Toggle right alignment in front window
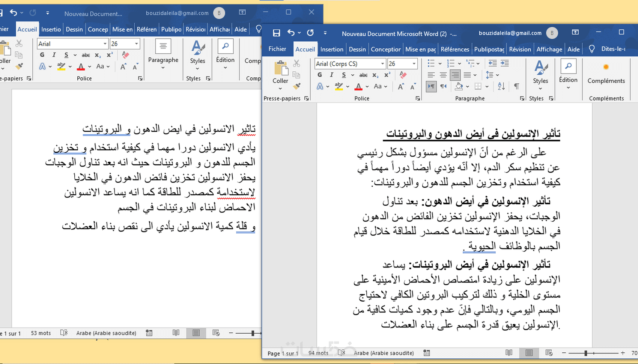The height and width of the screenshot is (364, 638). pyautogui.click(x=455, y=75)
